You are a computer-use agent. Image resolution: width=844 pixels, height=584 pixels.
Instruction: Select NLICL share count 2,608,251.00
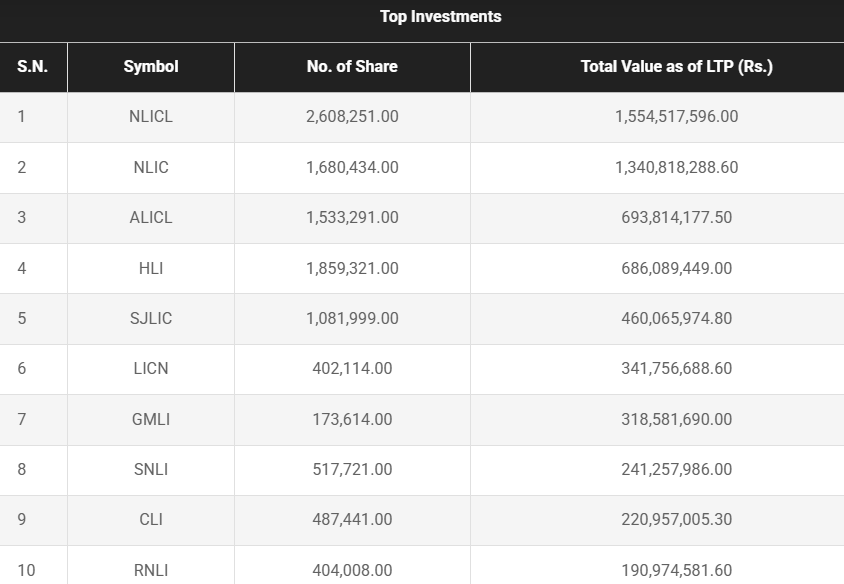pyautogui.click(x=352, y=117)
